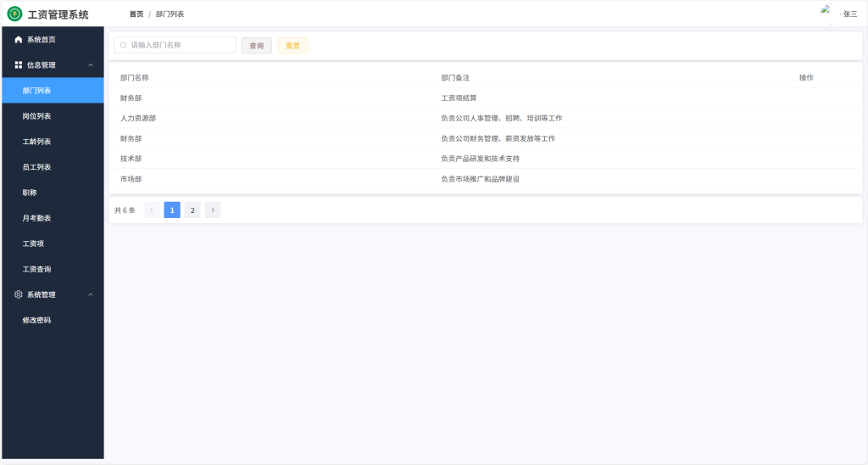Viewport: 868px width, 465px height.
Task: Click 首页 in the breadcrumb
Action: click(x=136, y=14)
